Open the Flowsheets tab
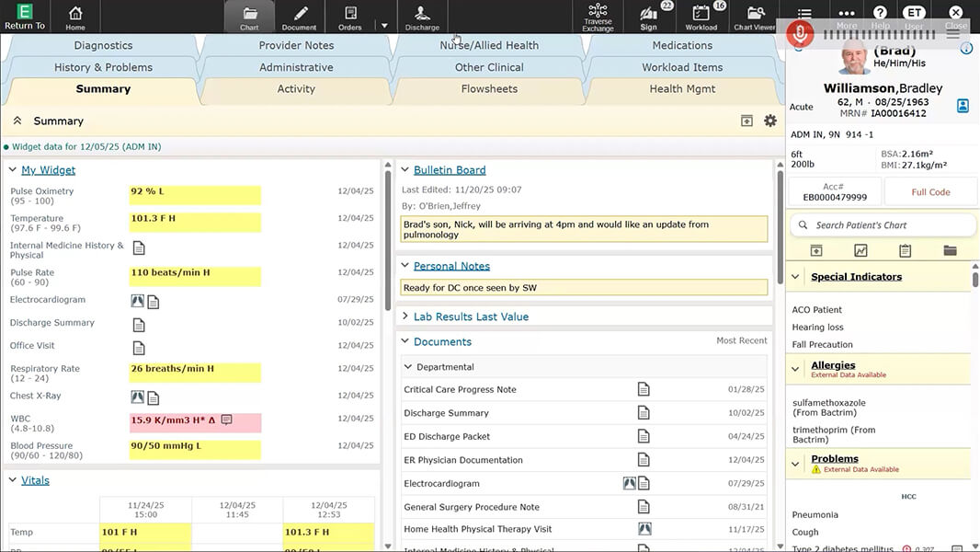The image size is (980, 552). click(490, 88)
